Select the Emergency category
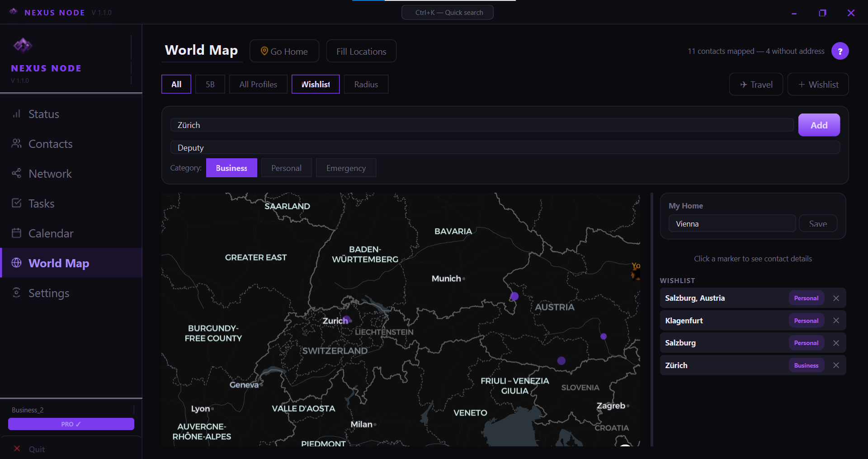The height and width of the screenshot is (459, 868). coord(346,168)
